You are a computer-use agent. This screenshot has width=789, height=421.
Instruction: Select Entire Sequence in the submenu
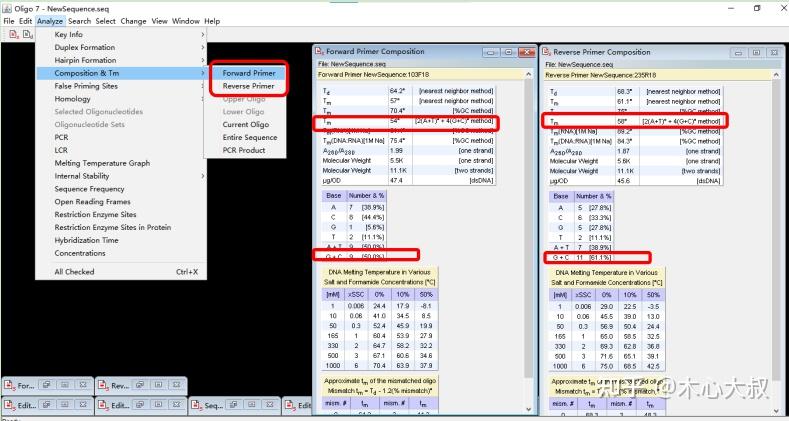[x=250, y=137]
